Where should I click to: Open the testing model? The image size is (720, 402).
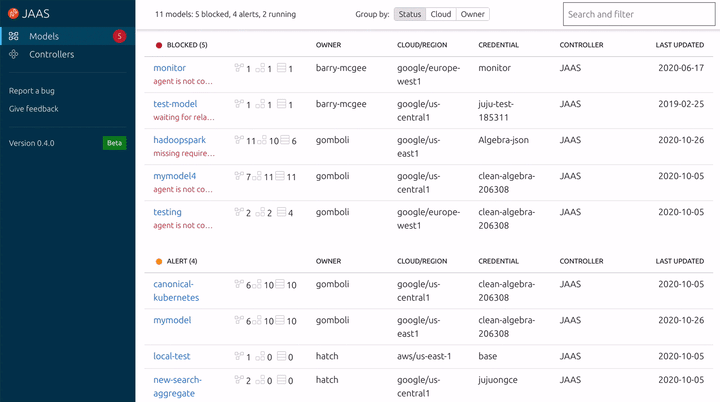click(x=167, y=212)
